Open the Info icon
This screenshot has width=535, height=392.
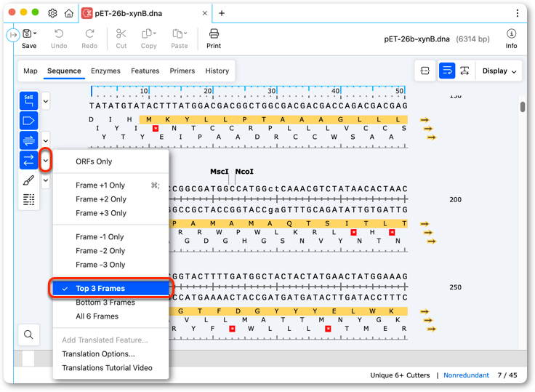point(511,33)
